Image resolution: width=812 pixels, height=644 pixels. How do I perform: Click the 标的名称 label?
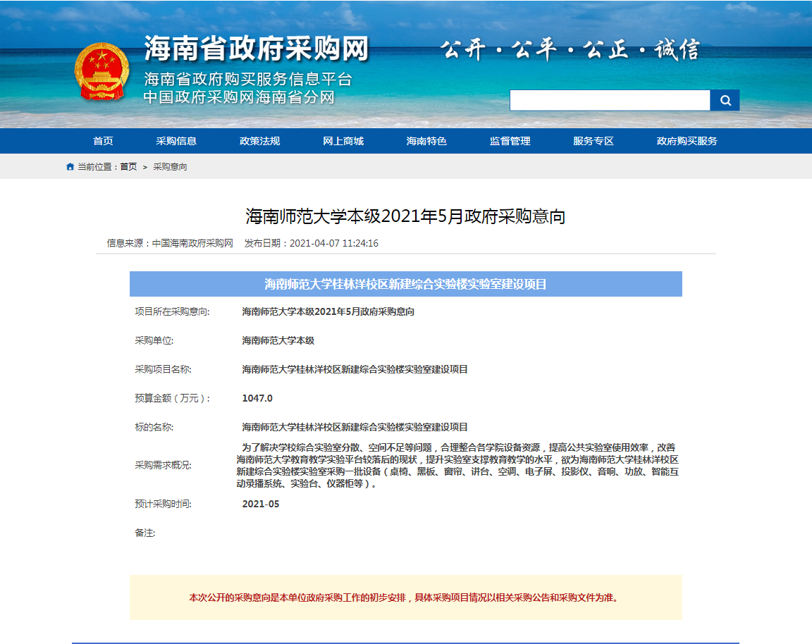click(x=154, y=427)
